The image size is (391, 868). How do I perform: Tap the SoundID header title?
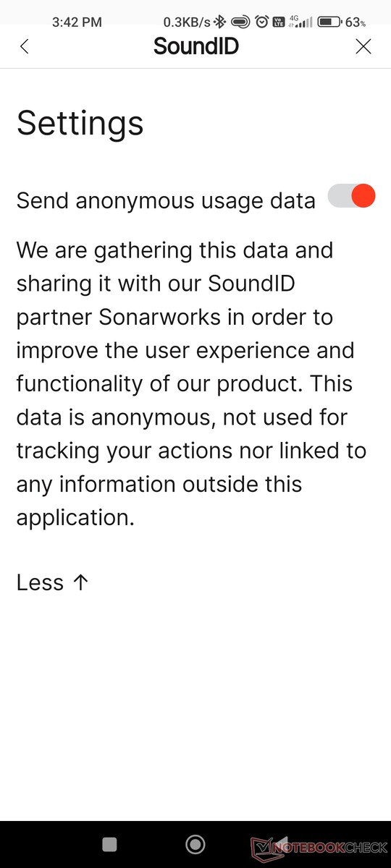click(196, 46)
